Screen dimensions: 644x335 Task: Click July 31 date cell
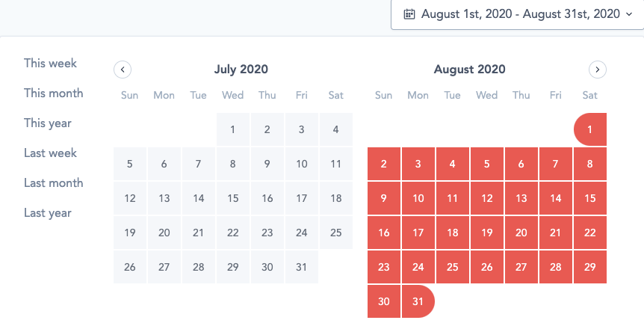[x=302, y=267]
